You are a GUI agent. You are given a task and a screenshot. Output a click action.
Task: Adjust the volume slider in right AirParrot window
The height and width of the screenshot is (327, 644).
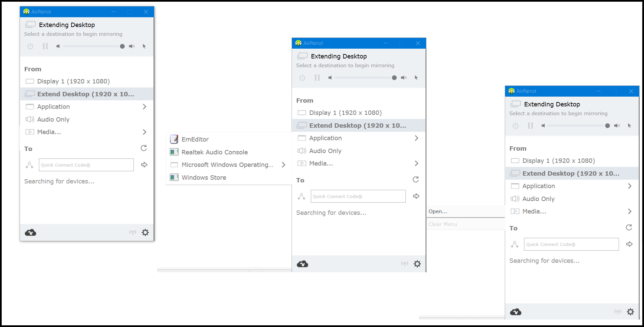[578, 126]
